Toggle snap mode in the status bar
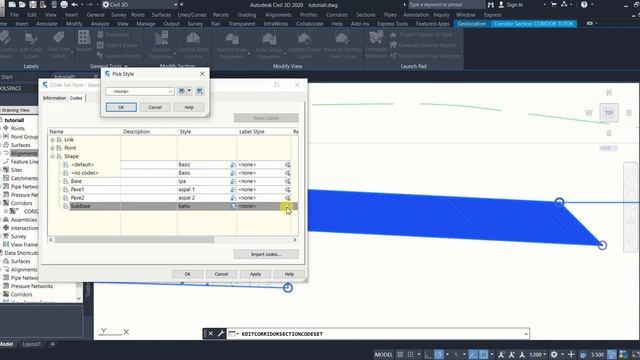 (411, 354)
